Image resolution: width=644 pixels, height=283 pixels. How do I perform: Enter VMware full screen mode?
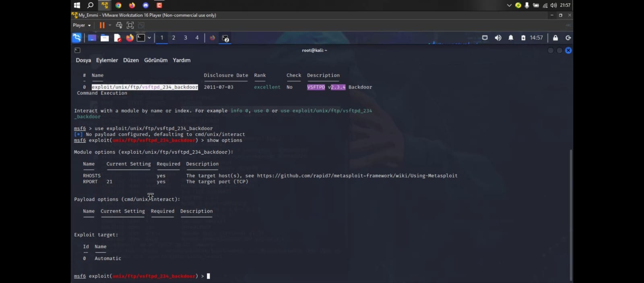[130, 25]
